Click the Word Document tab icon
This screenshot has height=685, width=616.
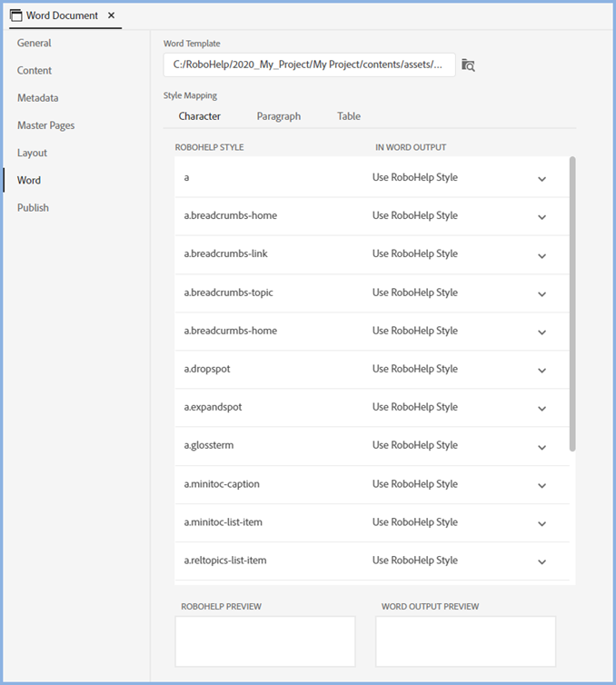[15, 15]
